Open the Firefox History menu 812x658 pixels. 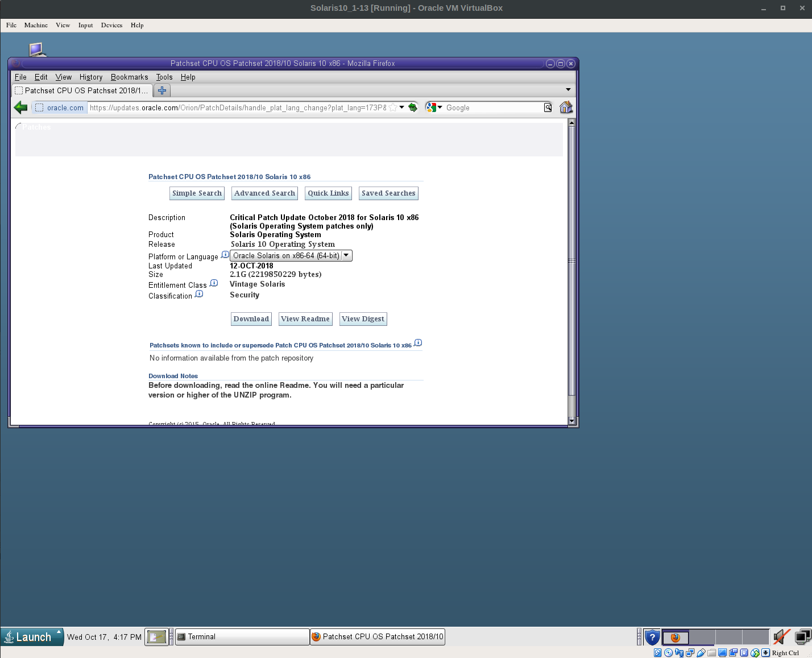coord(91,77)
